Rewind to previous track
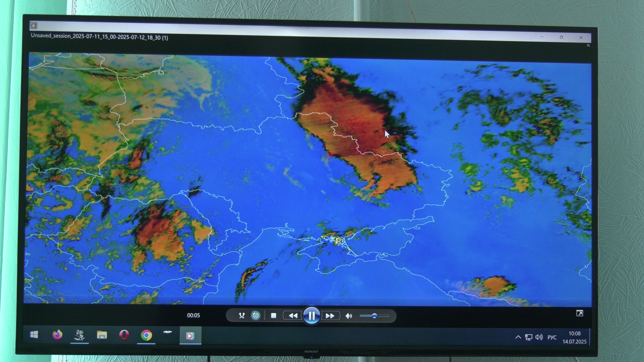 click(x=293, y=316)
